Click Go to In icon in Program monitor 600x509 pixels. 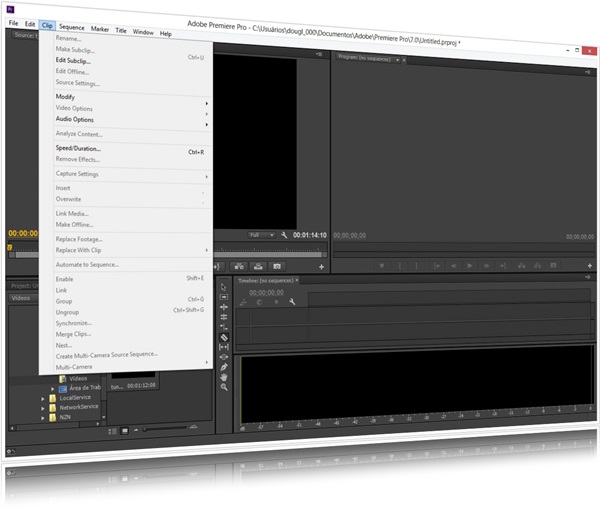tap(437, 265)
